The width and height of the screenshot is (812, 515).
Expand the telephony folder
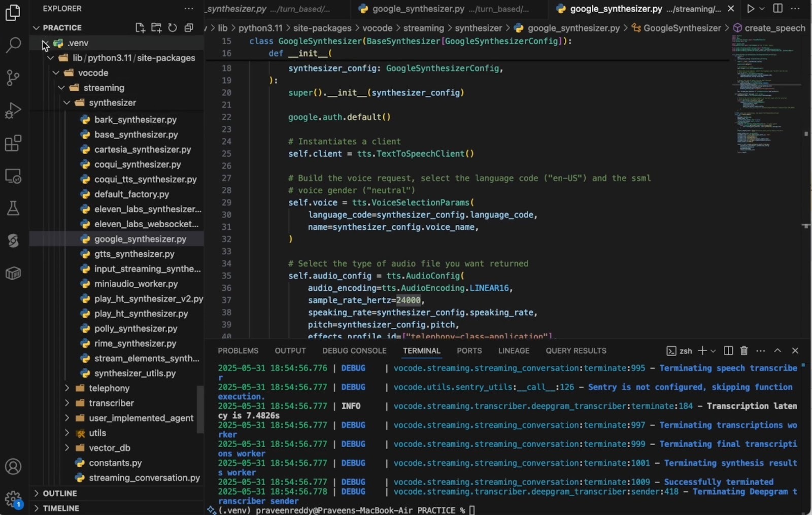pos(109,388)
